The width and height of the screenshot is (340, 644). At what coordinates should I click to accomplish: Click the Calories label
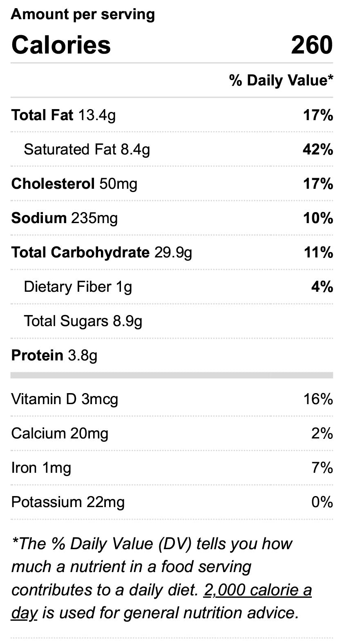click(x=61, y=45)
